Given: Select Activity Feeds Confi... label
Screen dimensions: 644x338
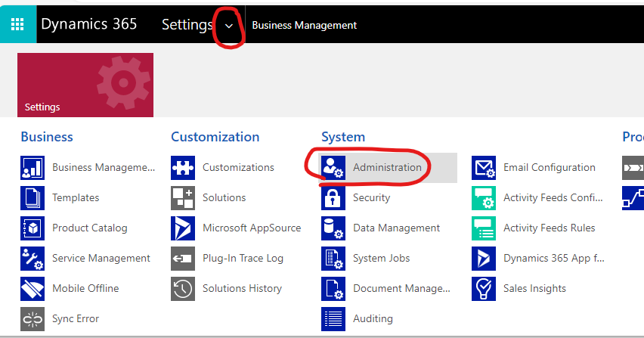Looking at the screenshot, I should [553, 198].
